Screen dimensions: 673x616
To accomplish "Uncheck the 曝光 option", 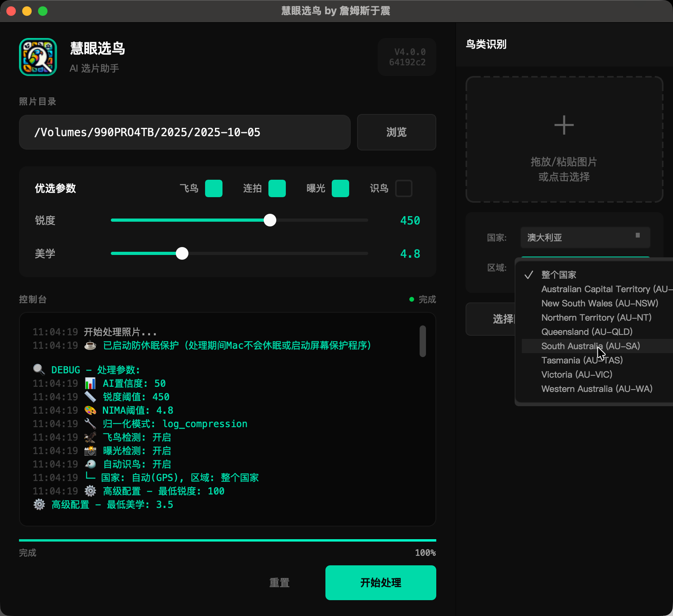I will 340,188.
